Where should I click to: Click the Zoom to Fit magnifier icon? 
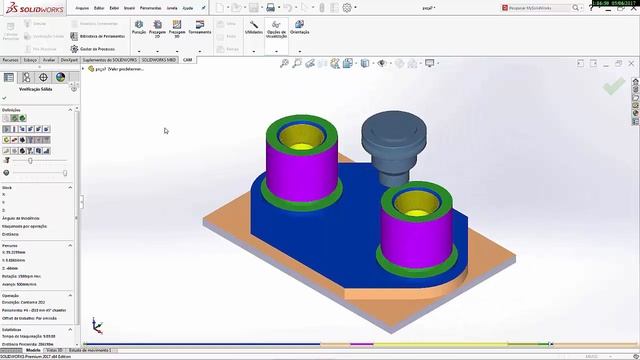coord(284,63)
